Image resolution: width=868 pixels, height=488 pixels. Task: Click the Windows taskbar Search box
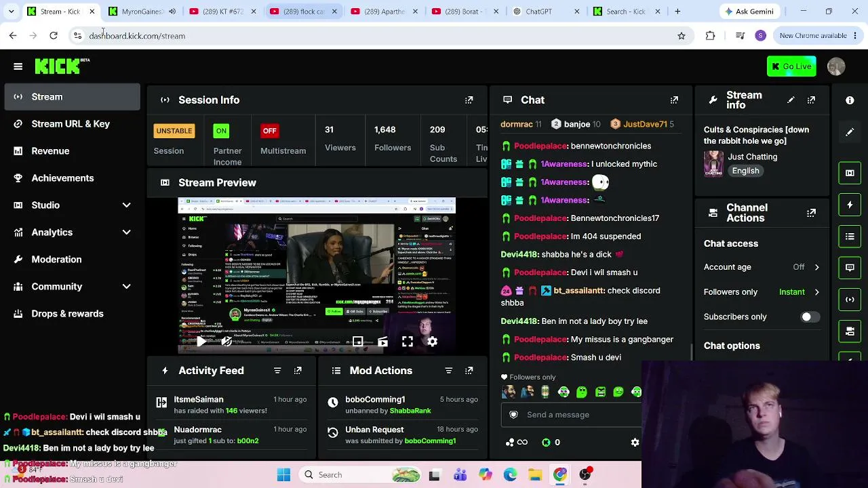[x=363, y=475]
